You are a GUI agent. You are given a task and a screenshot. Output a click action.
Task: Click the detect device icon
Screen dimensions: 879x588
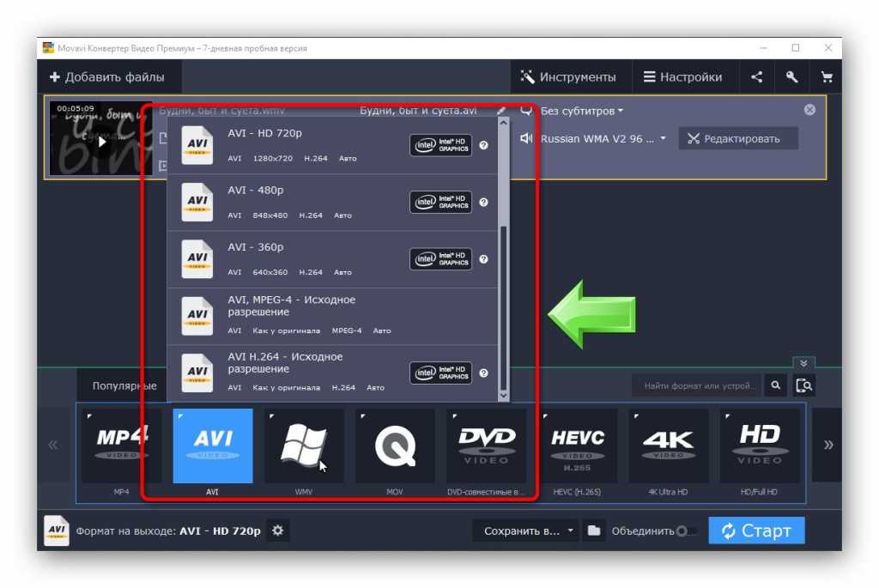(x=803, y=385)
